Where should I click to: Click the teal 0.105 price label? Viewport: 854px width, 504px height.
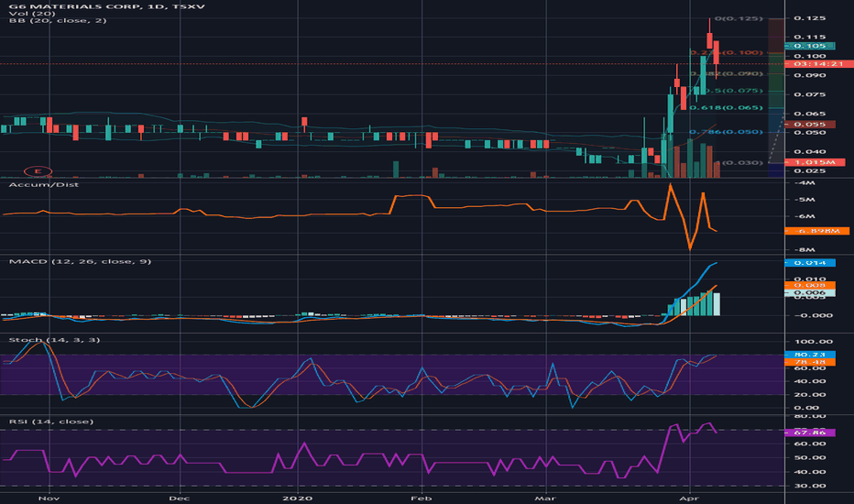[x=810, y=46]
